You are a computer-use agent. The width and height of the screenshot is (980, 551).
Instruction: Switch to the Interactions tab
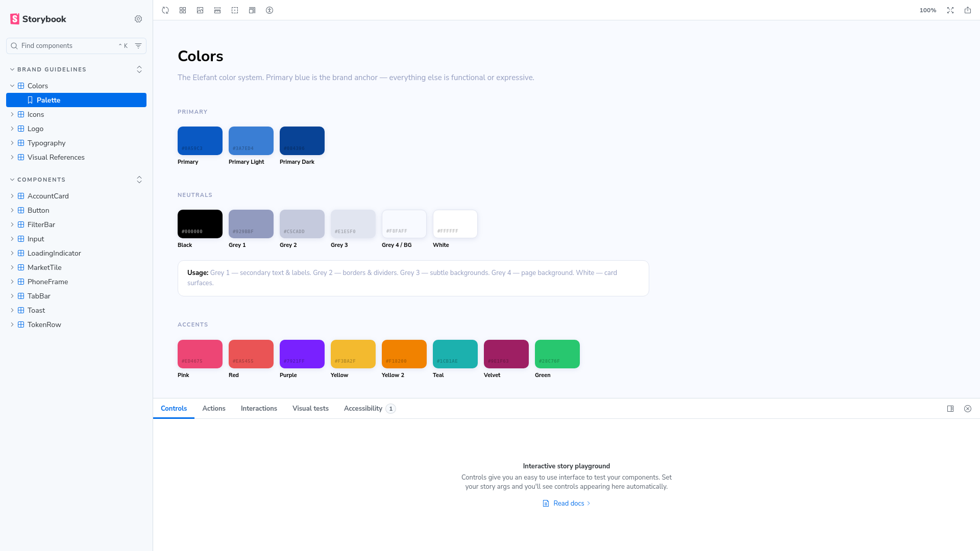tap(259, 409)
